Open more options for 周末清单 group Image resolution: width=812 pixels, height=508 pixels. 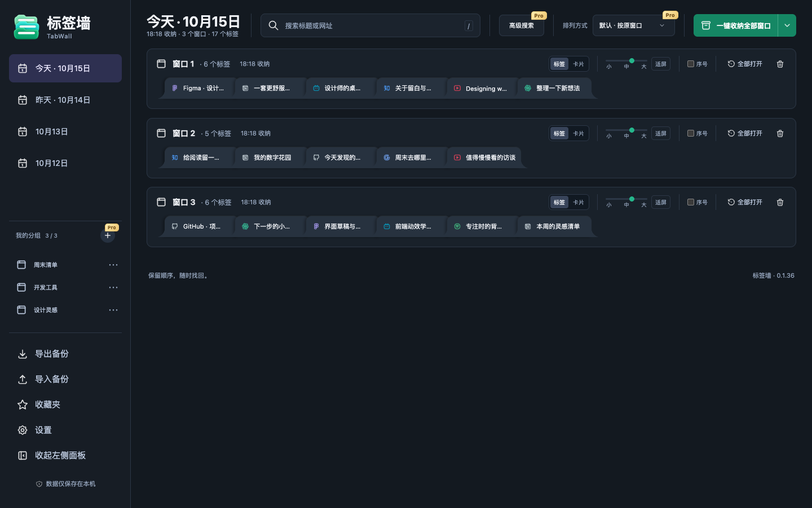click(x=113, y=265)
